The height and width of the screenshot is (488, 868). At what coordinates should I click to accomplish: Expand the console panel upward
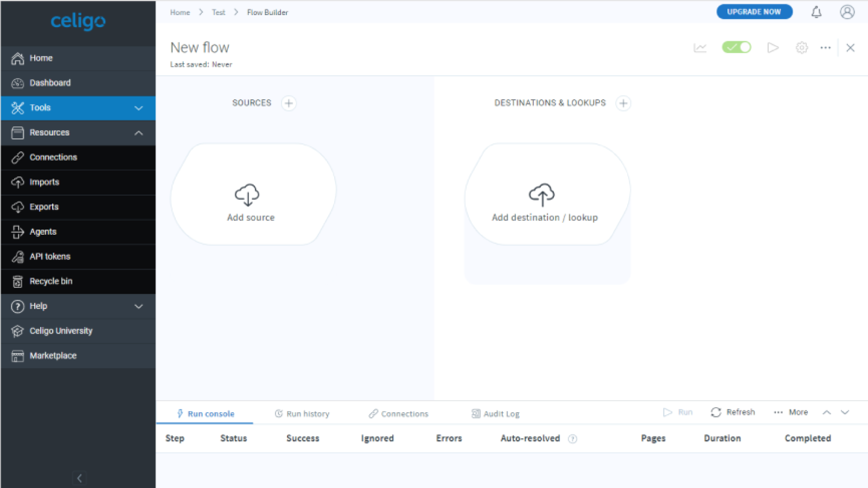point(827,413)
